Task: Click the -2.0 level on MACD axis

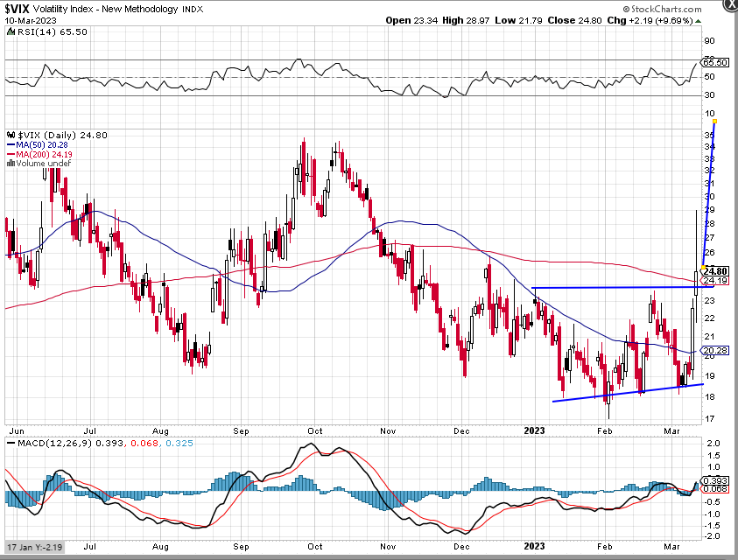Action: click(x=712, y=536)
